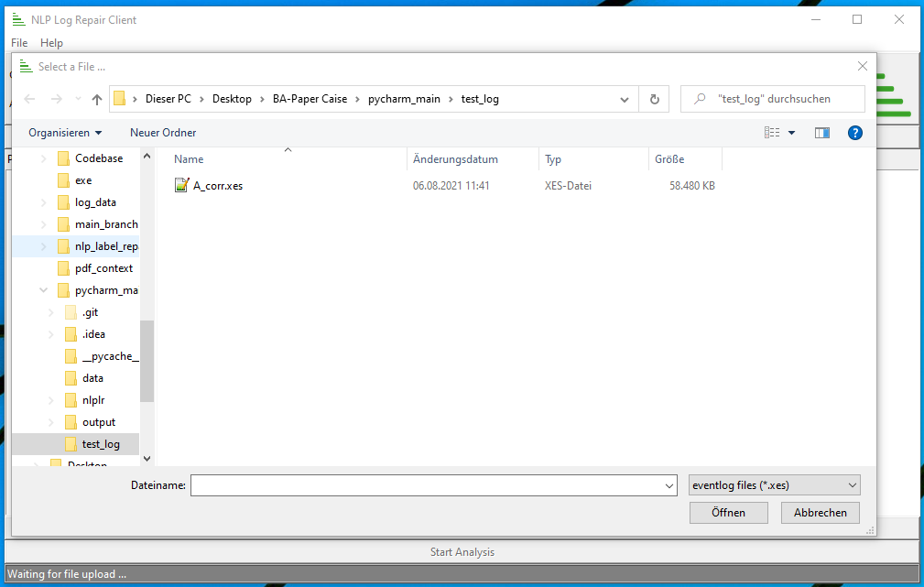
Task: Open the Dateiname dropdown arrow
Action: point(669,485)
